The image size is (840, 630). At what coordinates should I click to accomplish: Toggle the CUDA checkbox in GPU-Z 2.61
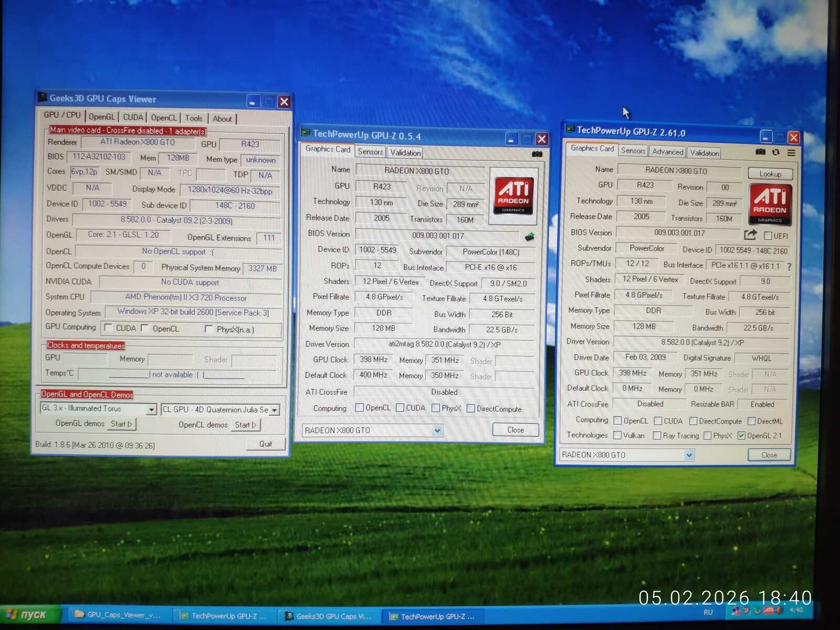click(x=658, y=421)
